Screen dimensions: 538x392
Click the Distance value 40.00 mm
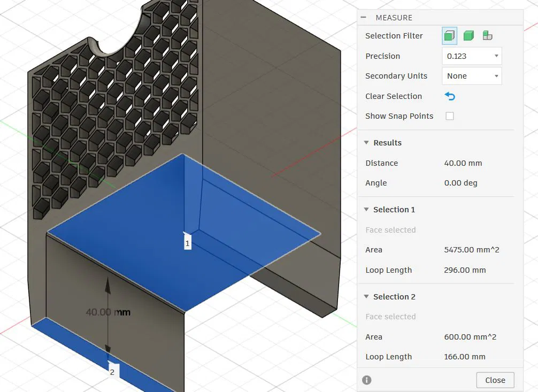point(463,163)
